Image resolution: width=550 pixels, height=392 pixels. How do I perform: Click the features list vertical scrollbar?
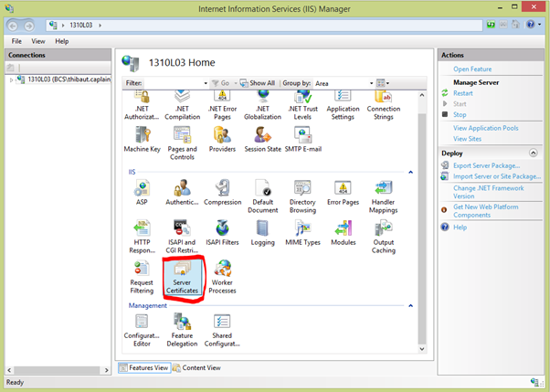(x=422, y=222)
